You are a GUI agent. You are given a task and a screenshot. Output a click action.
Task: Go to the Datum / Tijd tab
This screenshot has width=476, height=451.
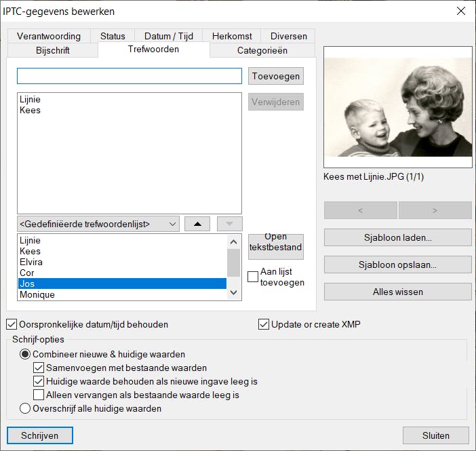tap(169, 36)
